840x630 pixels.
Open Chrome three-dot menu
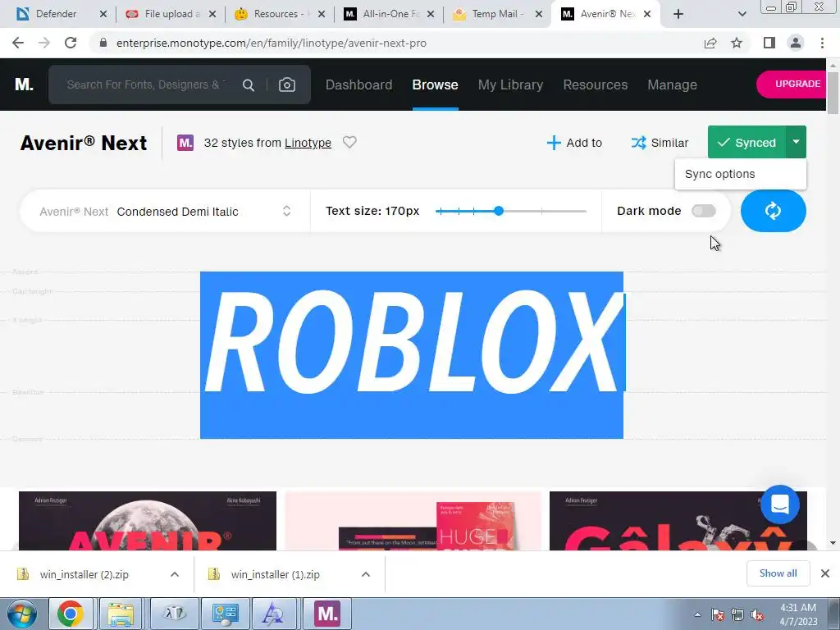click(x=822, y=43)
